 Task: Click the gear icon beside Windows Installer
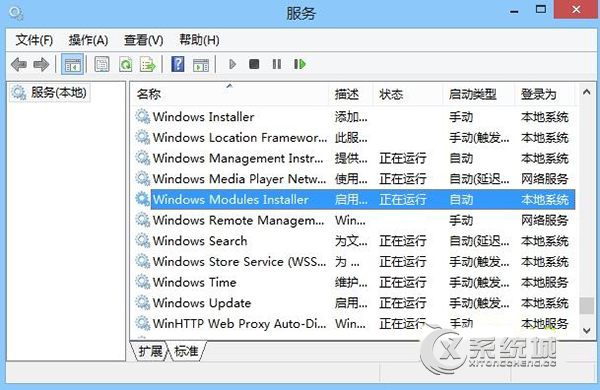(x=143, y=116)
